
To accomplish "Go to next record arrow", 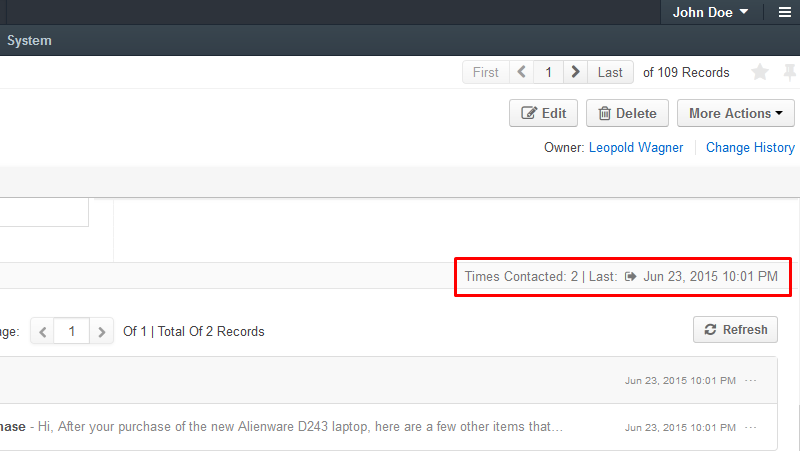I will 576,72.
